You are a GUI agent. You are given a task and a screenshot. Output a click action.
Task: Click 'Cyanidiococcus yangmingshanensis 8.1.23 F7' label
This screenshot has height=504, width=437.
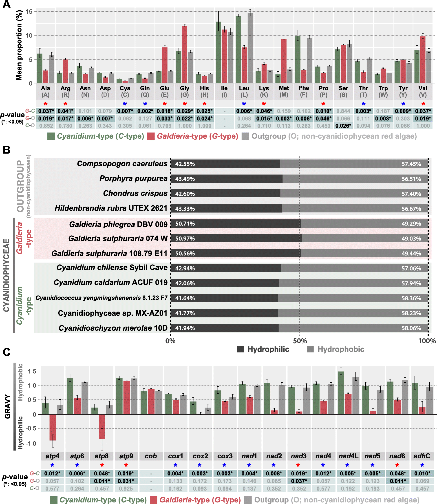[x=102, y=298]
